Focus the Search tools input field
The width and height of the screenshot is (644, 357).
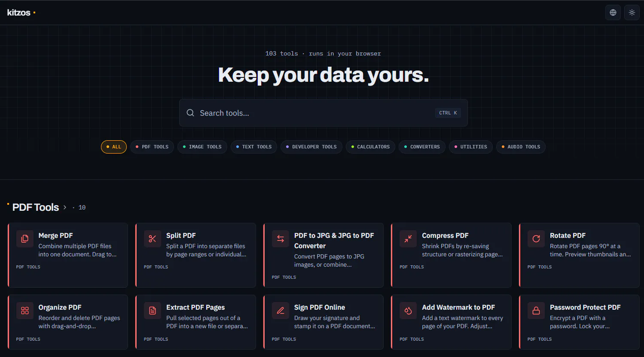(x=323, y=113)
